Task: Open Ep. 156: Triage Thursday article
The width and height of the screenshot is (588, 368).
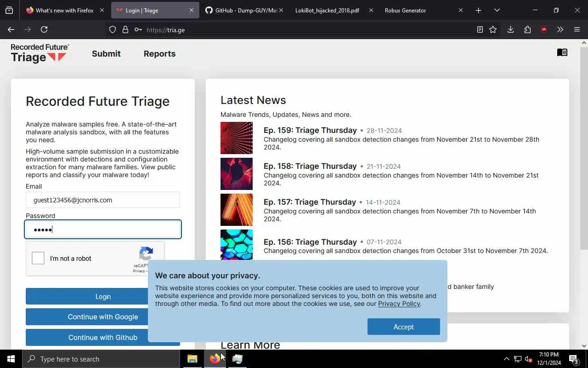Action: [x=310, y=242]
